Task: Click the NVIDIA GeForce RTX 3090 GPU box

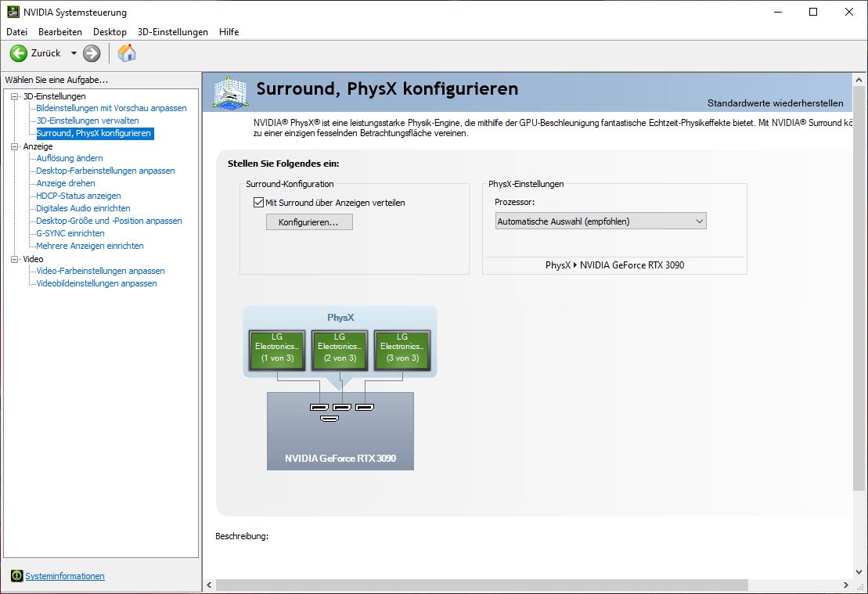Action: pyautogui.click(x=340, y=431)
